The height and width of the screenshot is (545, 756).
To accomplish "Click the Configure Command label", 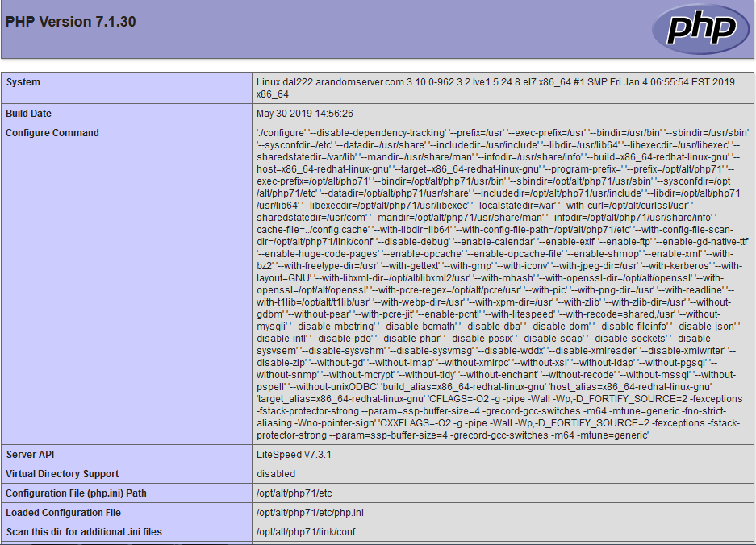I will pos(52,132).
